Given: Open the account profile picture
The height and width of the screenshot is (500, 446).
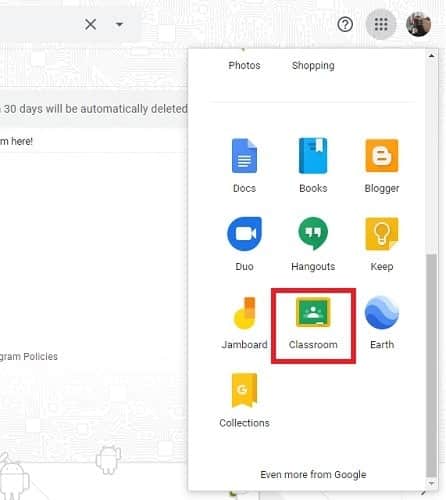Looking at the screenshot, I should point(419,24).
